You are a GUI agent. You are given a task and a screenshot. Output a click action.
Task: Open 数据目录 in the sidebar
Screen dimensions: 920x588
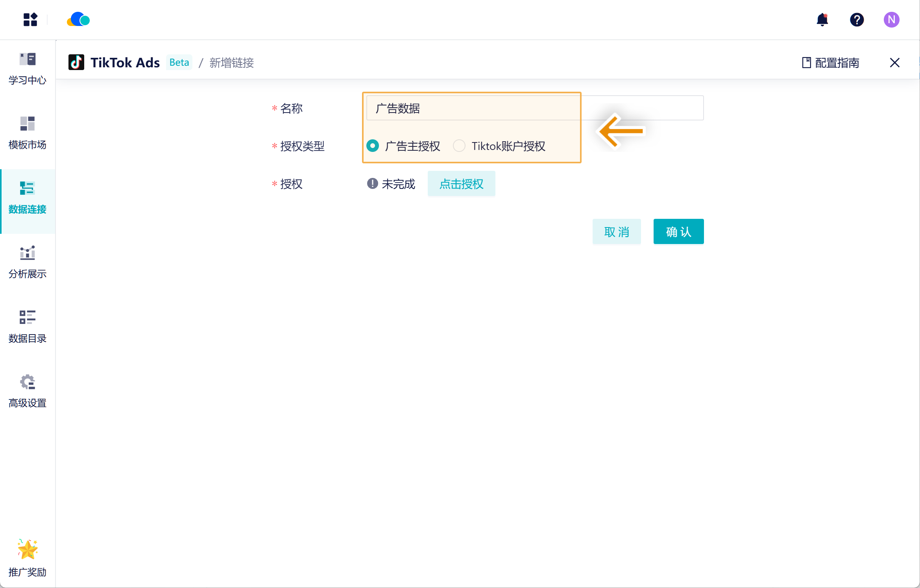(28, 327)
